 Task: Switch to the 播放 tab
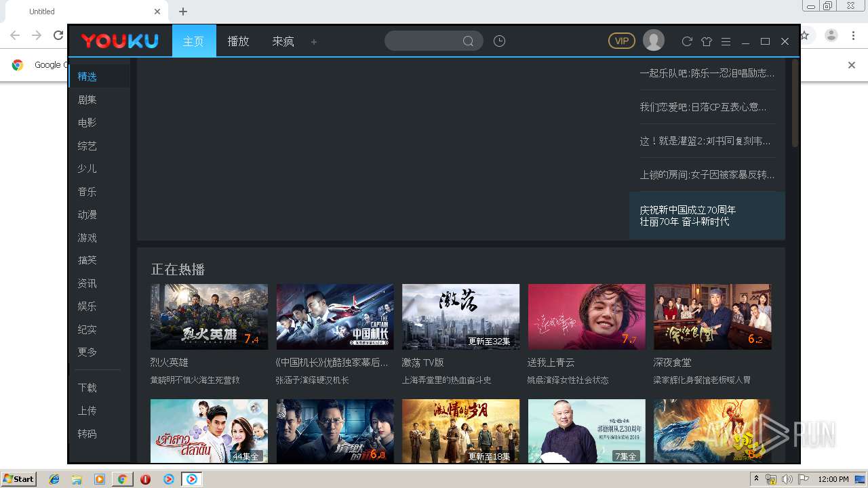click(x=238, y=41)
